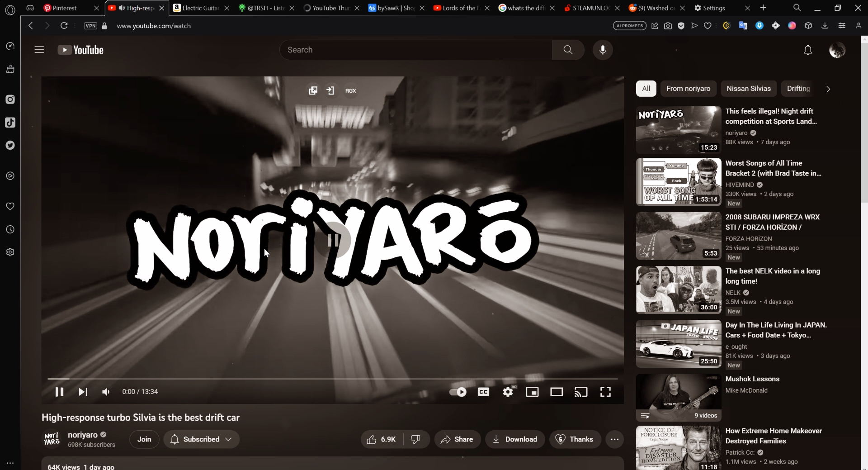The width and height of the screenshot is (868, 470).
Task: Open Twitter in the sidebar
Action: 10,145
